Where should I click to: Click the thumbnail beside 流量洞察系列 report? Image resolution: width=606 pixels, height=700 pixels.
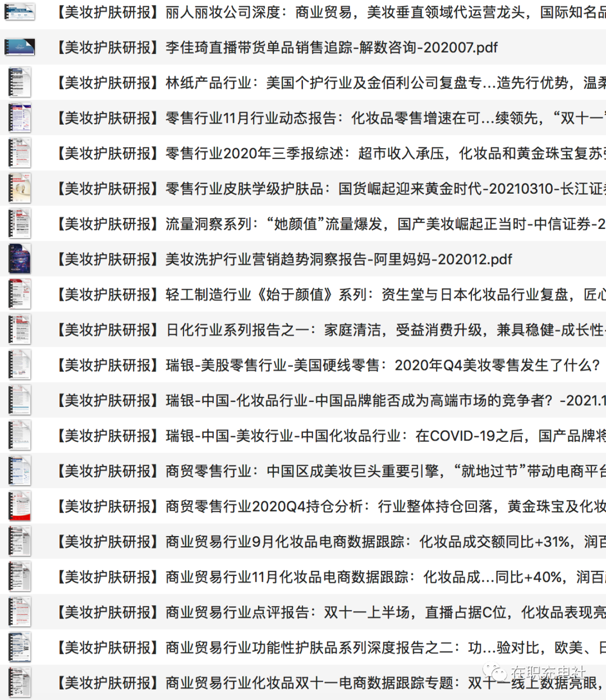20,224
